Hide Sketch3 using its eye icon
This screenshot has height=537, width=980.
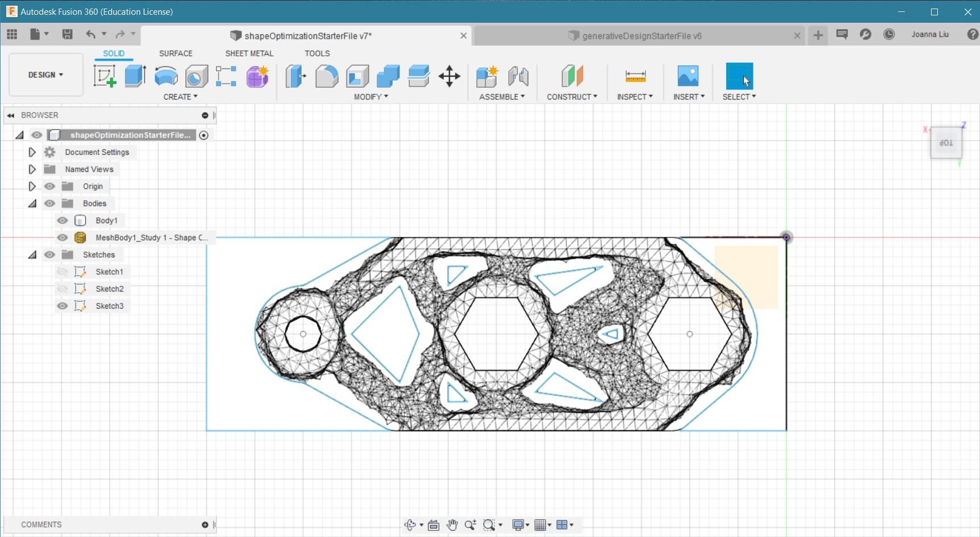(63, 306)
